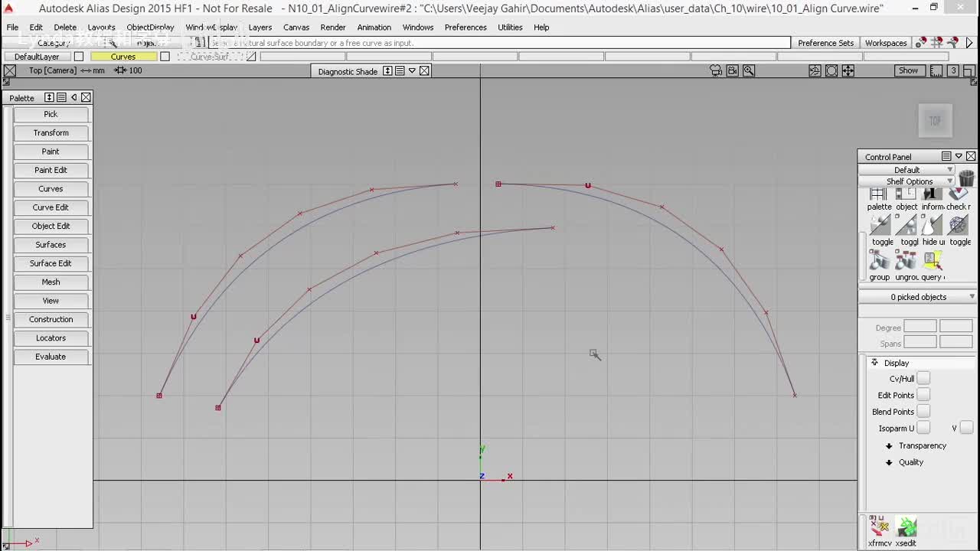Expand the Quality section

(889, 462)
